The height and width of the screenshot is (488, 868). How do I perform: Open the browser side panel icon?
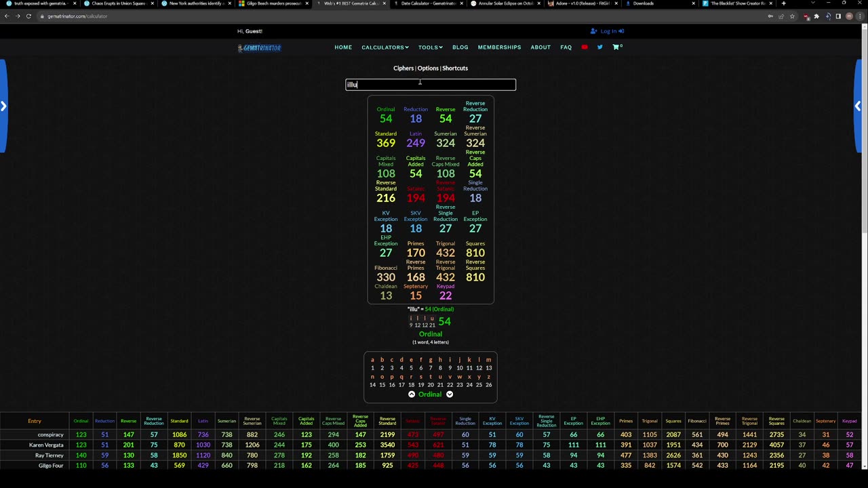pos(838,16)
